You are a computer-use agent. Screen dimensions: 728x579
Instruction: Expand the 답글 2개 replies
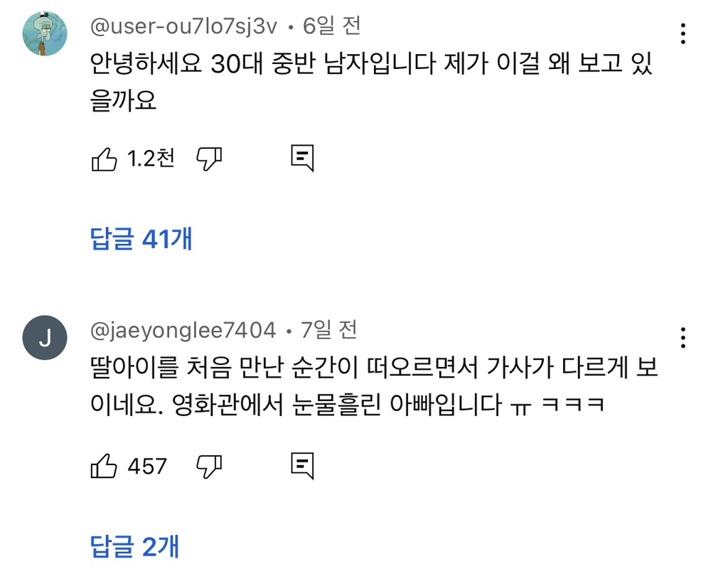coord(135,546)
